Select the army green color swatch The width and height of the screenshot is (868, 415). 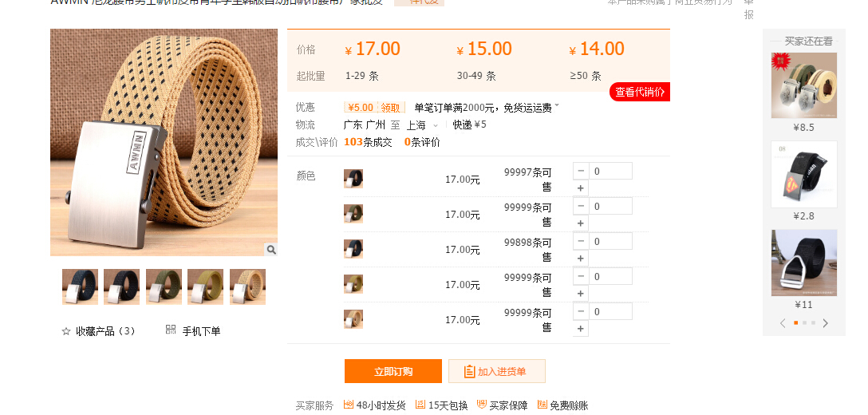(353, 214)
